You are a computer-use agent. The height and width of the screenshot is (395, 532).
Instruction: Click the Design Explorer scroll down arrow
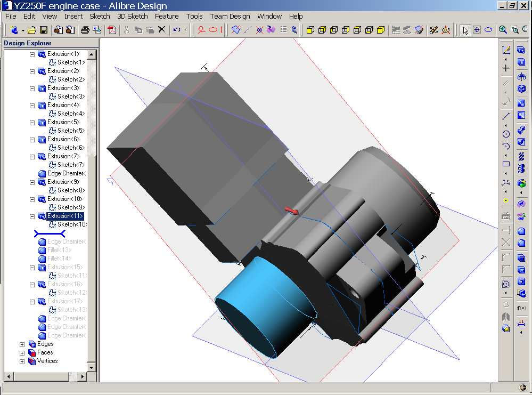click(91, 367)
